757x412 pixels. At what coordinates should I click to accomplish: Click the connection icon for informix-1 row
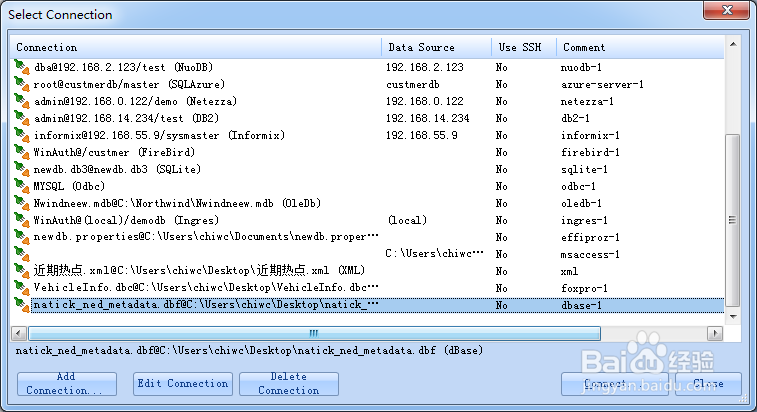click(x=22, y=135)
